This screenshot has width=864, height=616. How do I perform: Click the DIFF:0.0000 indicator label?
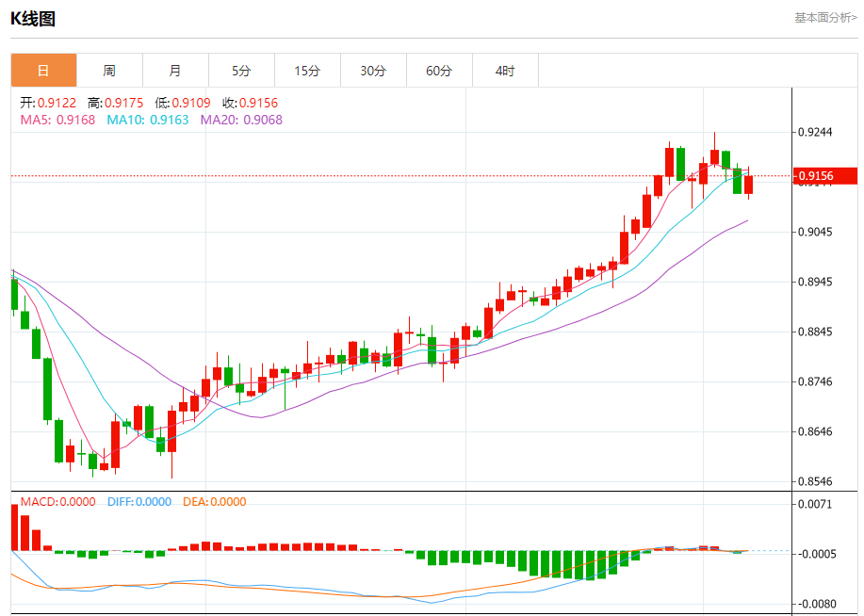point(139,502)
